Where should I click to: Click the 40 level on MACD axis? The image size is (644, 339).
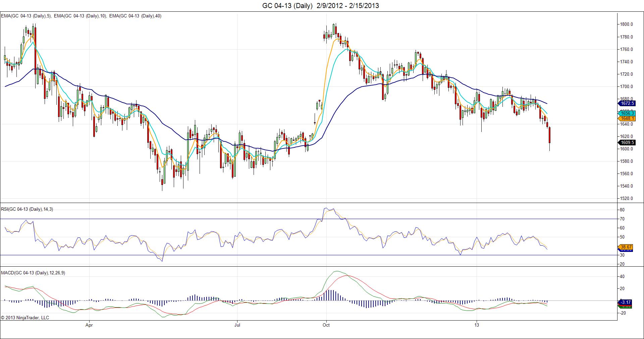(622, 276)
